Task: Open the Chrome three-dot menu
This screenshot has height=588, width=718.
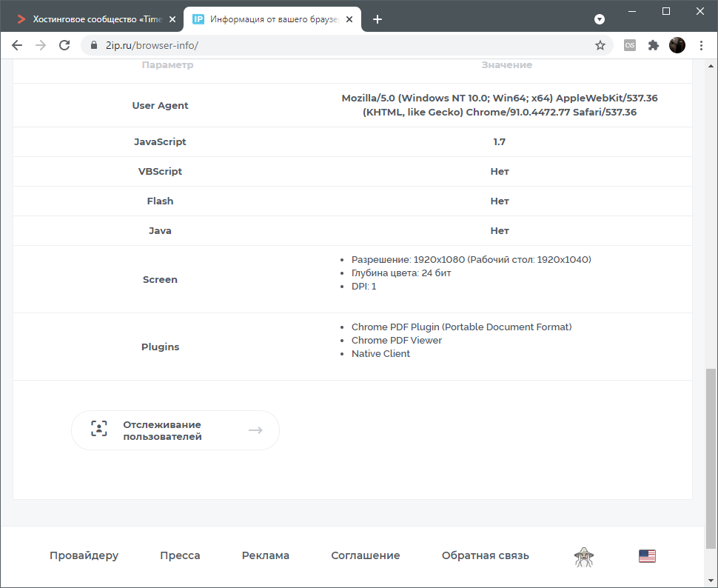Action: [x=701, y=45]
